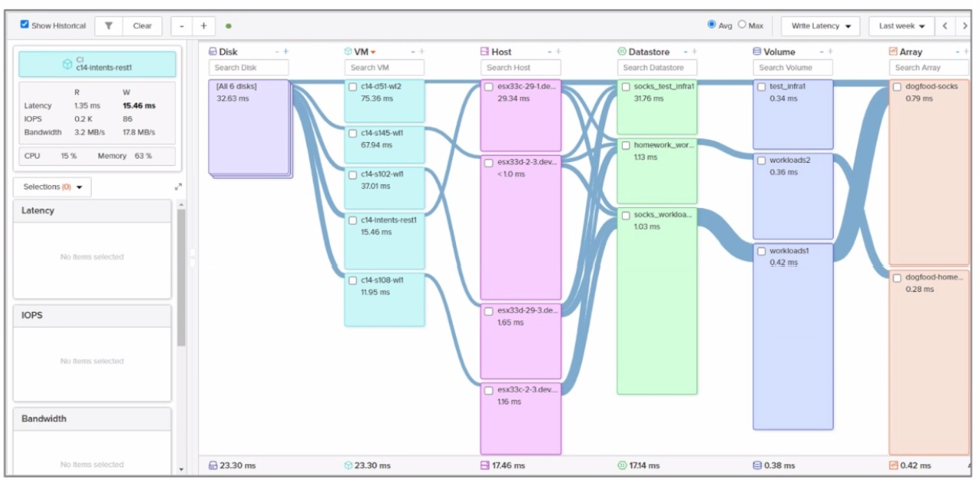
Task: Check the socks_test_infra1 datastore checkbox
Action: (626, 87)
